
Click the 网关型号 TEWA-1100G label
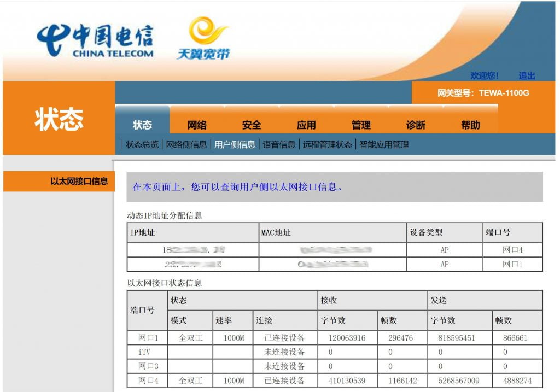click(483, 93)
